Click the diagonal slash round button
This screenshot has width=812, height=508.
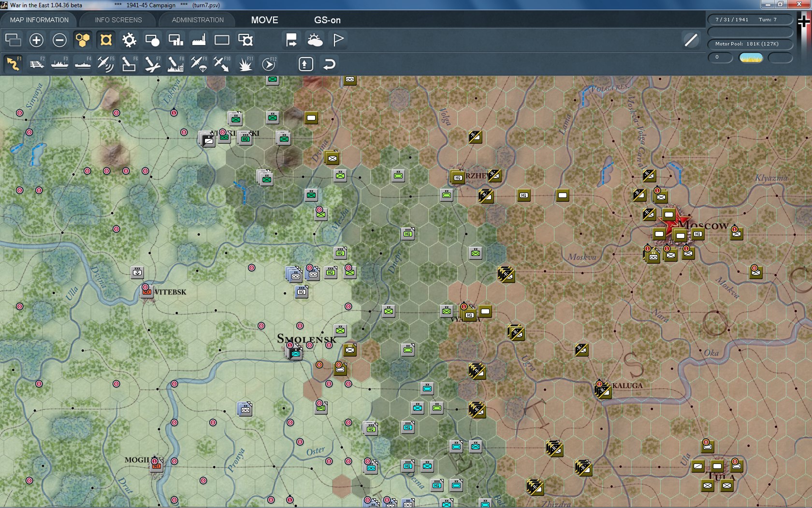691,40
